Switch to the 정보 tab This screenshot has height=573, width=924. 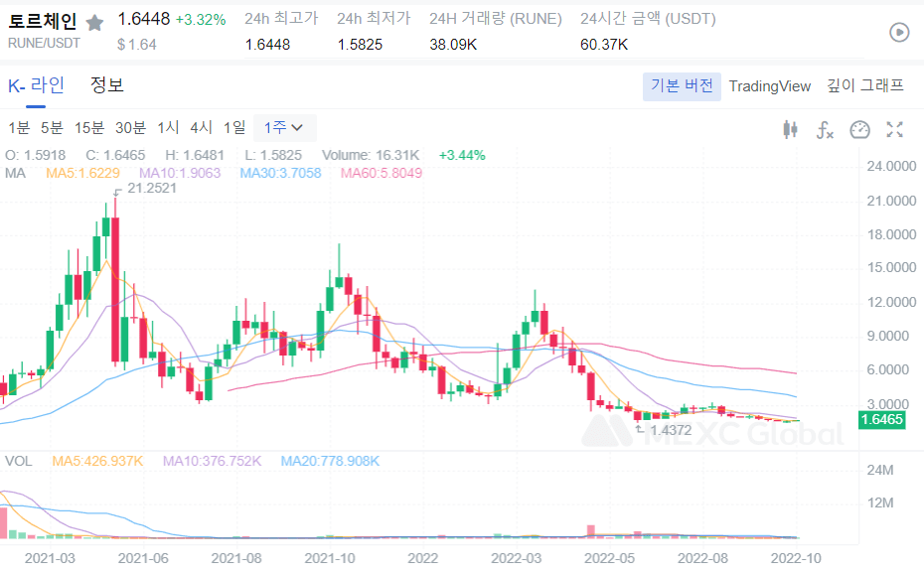click(x=106, y=84)
